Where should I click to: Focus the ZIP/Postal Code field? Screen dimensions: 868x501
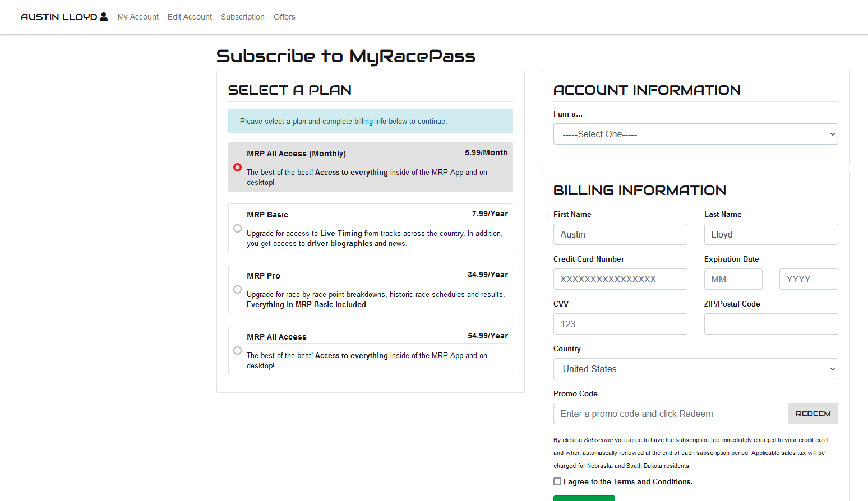click(x=771, y=324)
